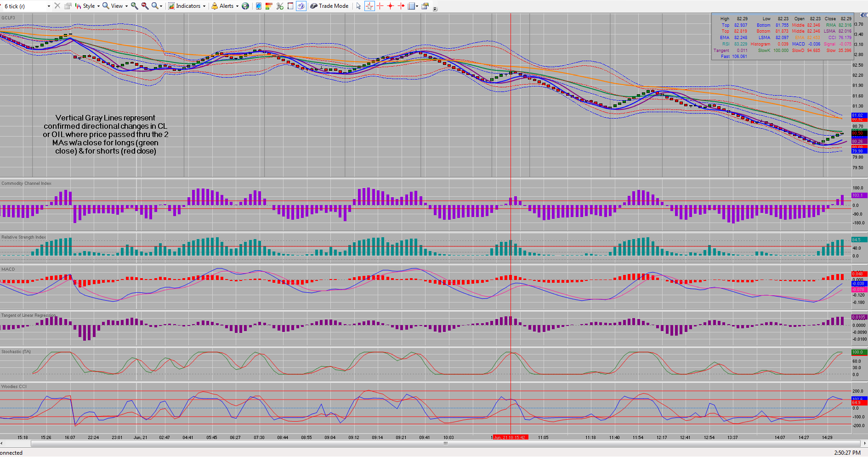Click the GCLF3 symbol label
This screenshot has height=457, width=868.
[x=8, y=18]
